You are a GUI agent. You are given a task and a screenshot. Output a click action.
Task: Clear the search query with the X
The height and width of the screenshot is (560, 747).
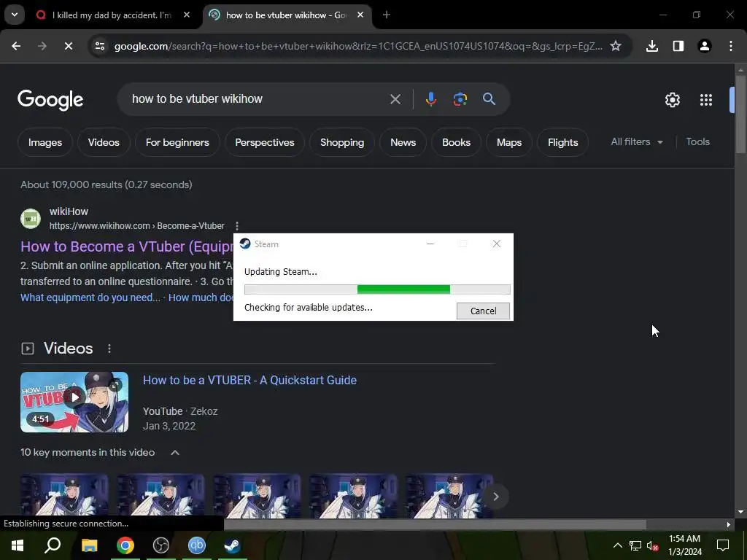395,99
